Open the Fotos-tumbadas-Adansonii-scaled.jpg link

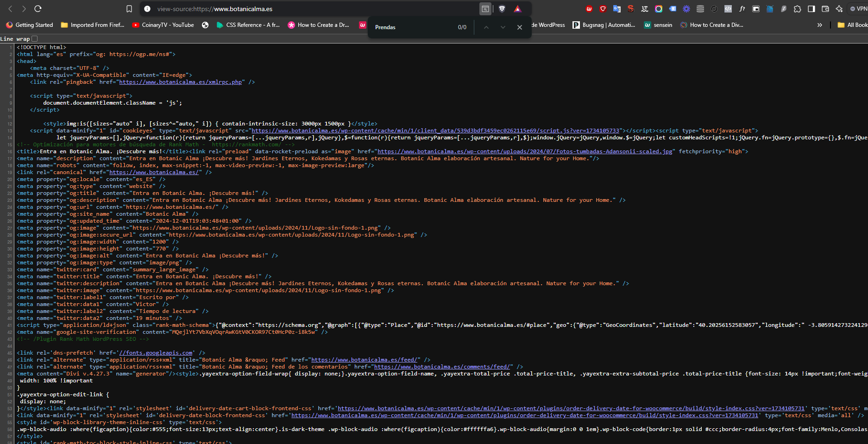(x=525, y=151)
